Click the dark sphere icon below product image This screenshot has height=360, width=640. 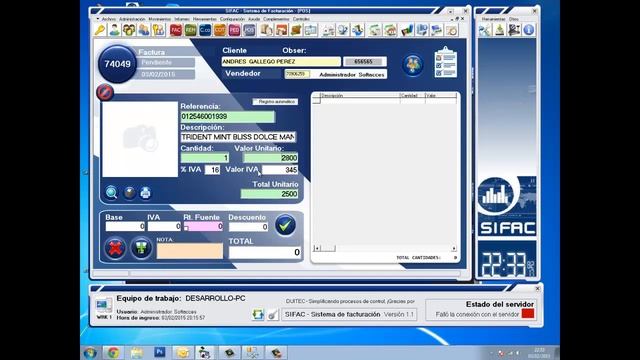(129, 192)
